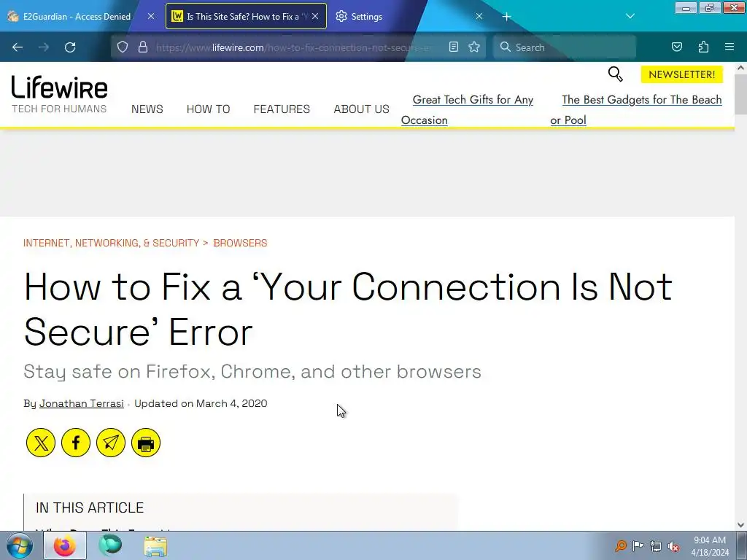Toggle reader view icon in address bar
This screenshot has height=560, width=747.
coord(454,47)
